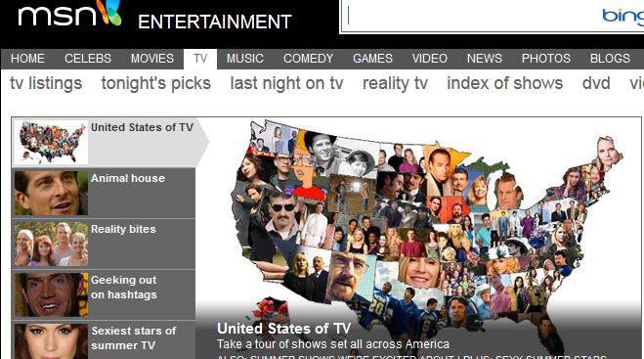Open the GAMES tab

372,59
